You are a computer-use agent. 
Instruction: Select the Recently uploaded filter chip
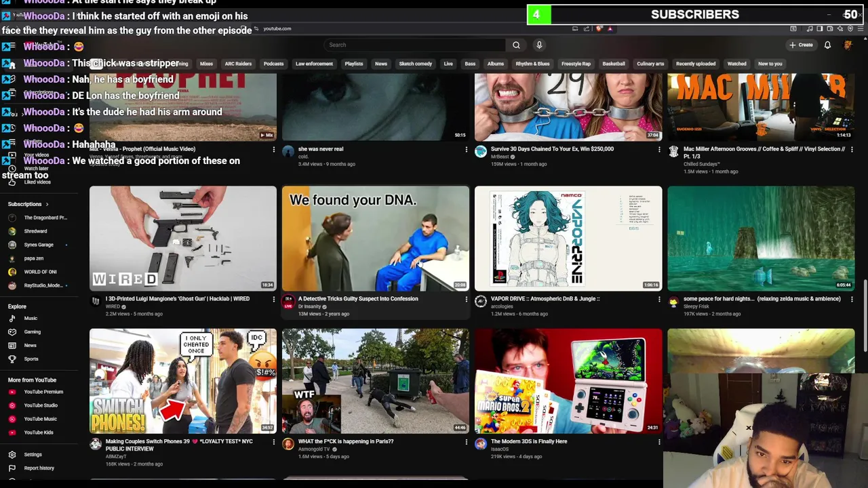tap(696, 64)
